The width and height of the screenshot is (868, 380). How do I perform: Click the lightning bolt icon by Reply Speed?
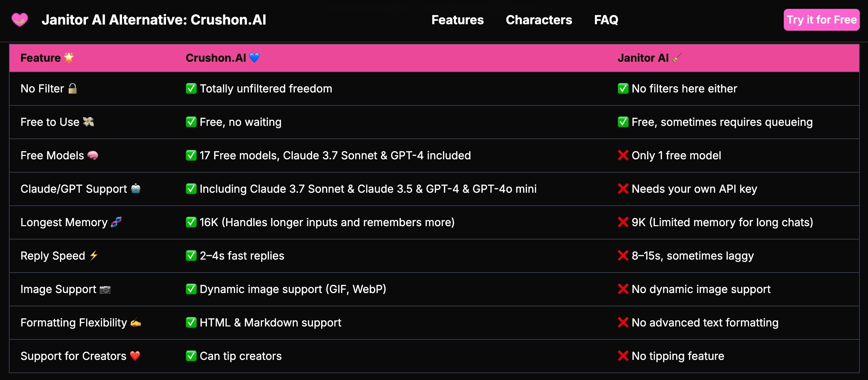94,255
